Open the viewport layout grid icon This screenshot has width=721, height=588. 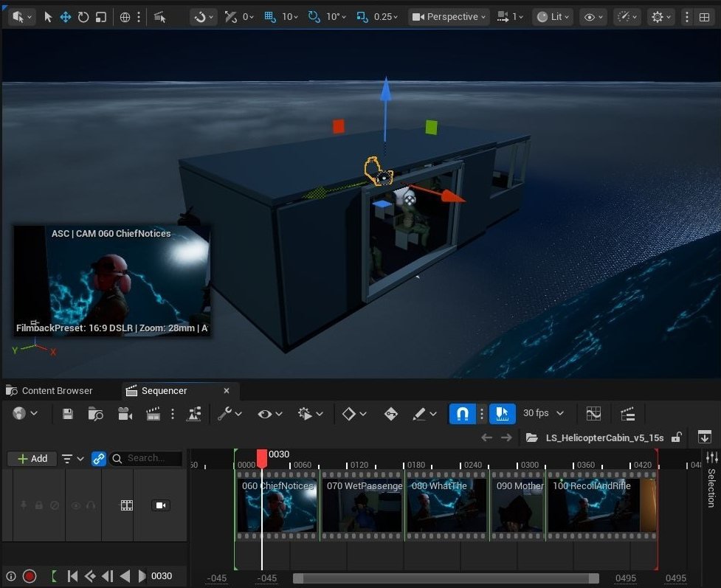[704, 17]
